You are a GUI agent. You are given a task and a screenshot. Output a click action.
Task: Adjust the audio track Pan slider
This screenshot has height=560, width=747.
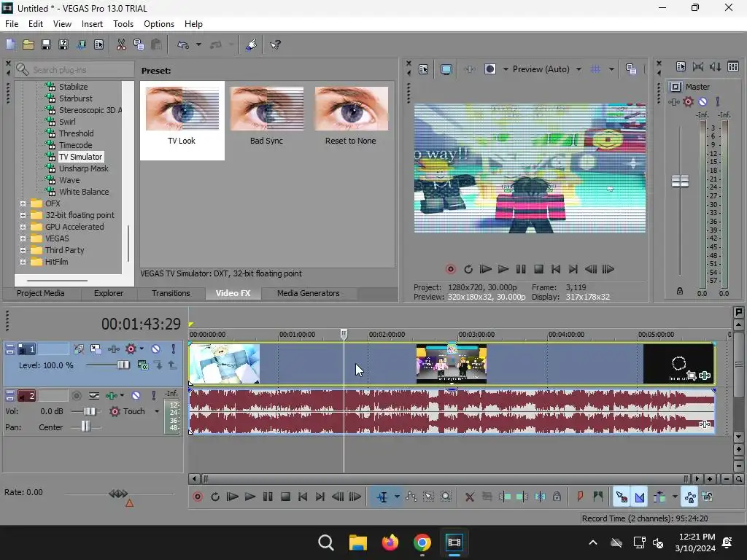pos(86,427)
